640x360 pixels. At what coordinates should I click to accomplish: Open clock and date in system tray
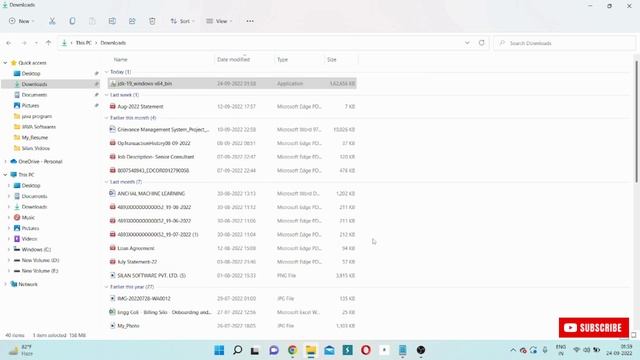coord(619,350)
